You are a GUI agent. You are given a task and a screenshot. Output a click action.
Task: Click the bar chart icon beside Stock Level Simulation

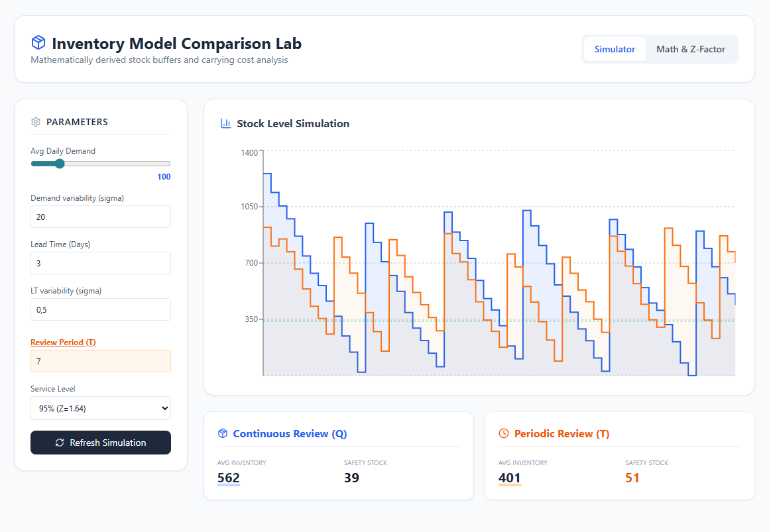(225, 123)
